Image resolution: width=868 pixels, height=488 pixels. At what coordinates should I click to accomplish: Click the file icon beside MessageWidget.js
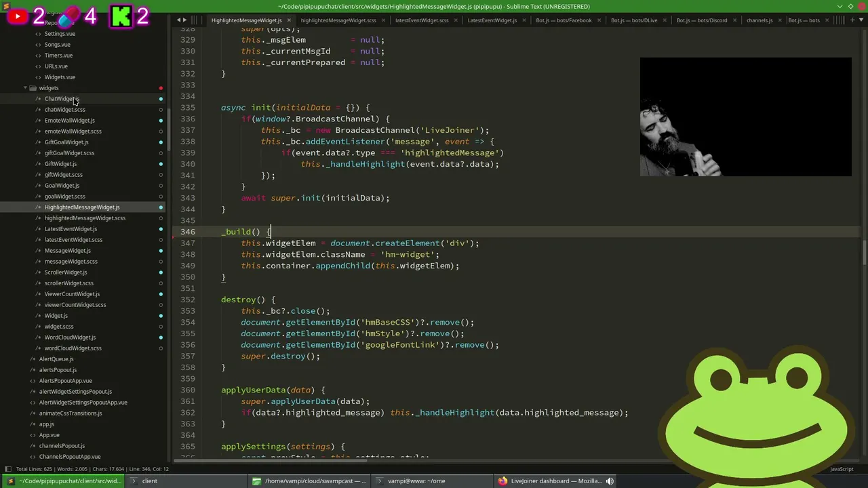[x=39, y=251]
